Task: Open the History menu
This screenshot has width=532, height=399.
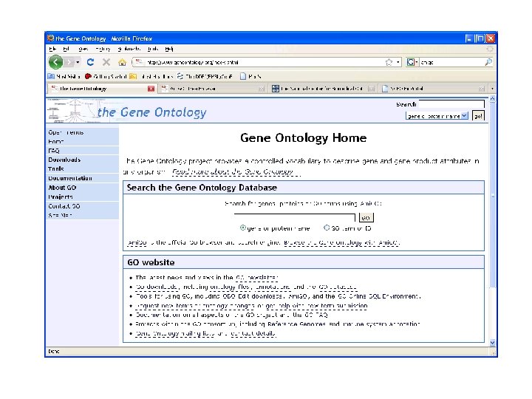Action: 103,49
